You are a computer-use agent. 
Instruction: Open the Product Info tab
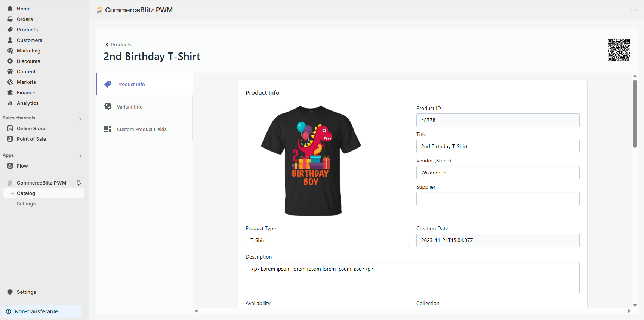[145, 84]
